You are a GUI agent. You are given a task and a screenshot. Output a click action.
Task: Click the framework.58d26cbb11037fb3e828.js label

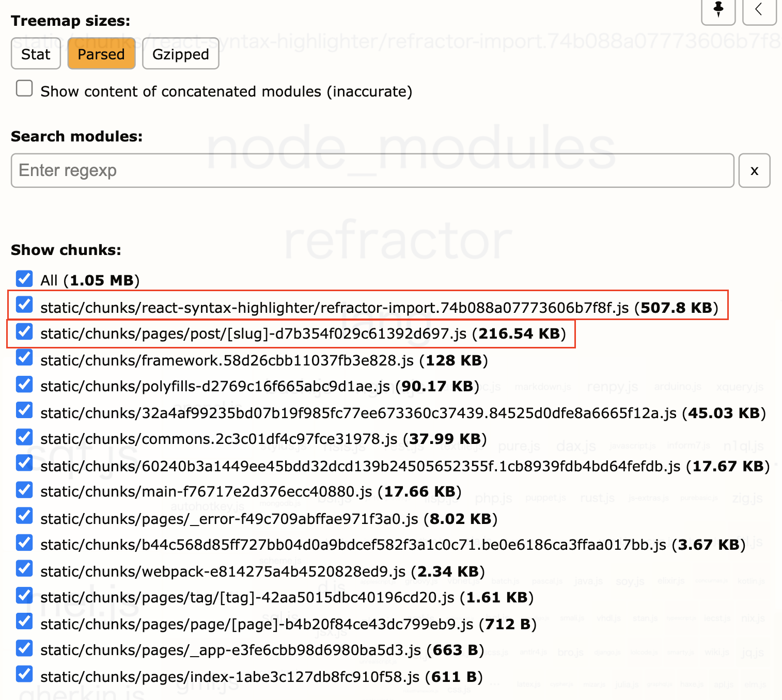click(x=264, y=360)
